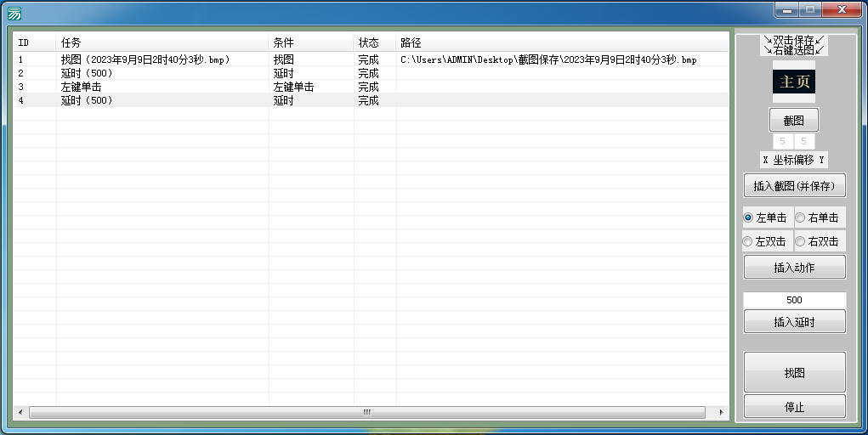The height and width of the screenshot is (435, 868).
Task: Select the 左单击 radio option
Action: tap(749, 218)
